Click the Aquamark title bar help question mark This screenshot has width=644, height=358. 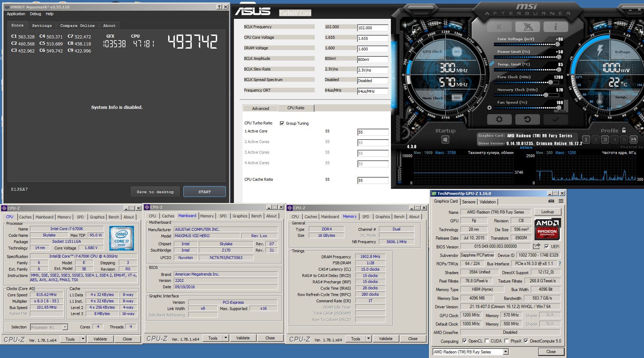[x=219, y=7]
